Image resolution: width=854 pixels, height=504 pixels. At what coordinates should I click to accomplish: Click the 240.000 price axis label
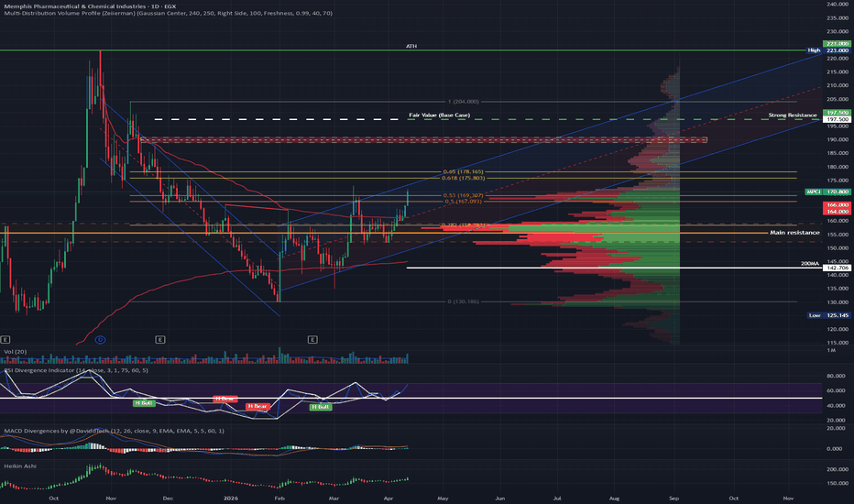(838, 5)
